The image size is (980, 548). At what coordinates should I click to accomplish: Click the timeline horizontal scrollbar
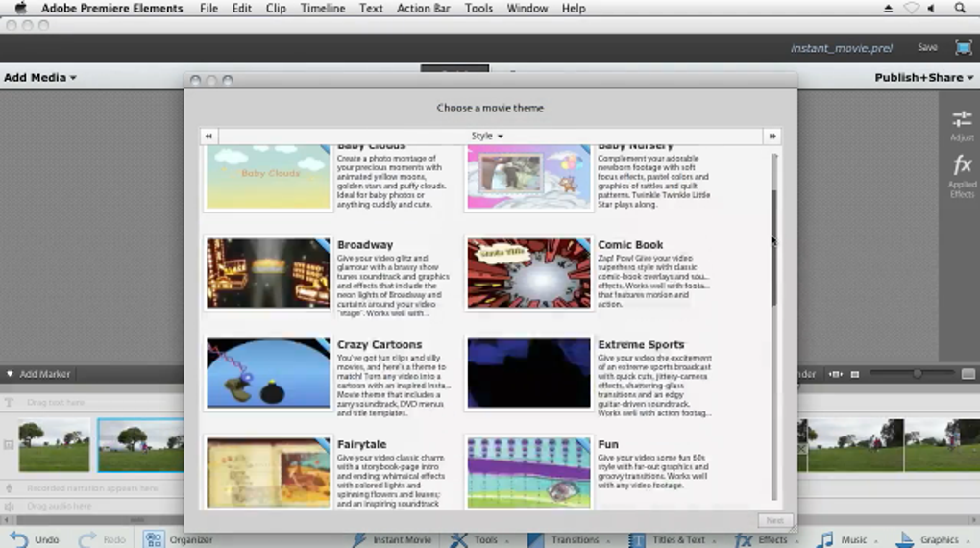click(137, 520)
